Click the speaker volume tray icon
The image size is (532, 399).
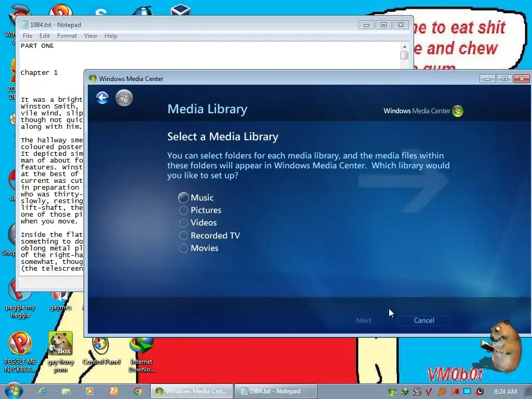480,392
